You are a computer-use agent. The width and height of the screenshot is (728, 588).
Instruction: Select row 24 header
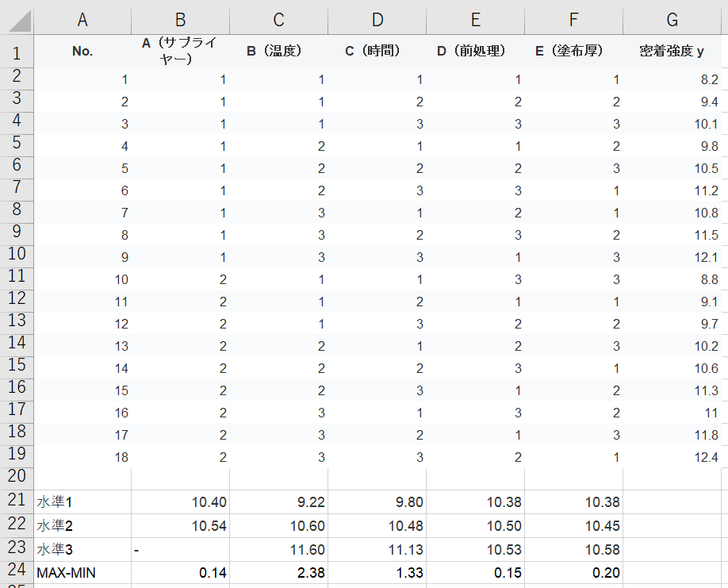pyautogui.click(x=17, y=571)
